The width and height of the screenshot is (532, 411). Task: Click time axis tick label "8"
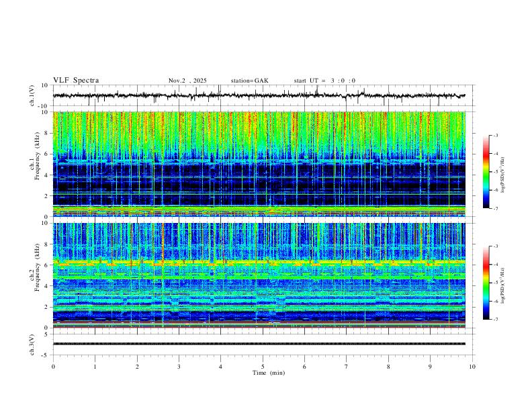tap(388, 367)
